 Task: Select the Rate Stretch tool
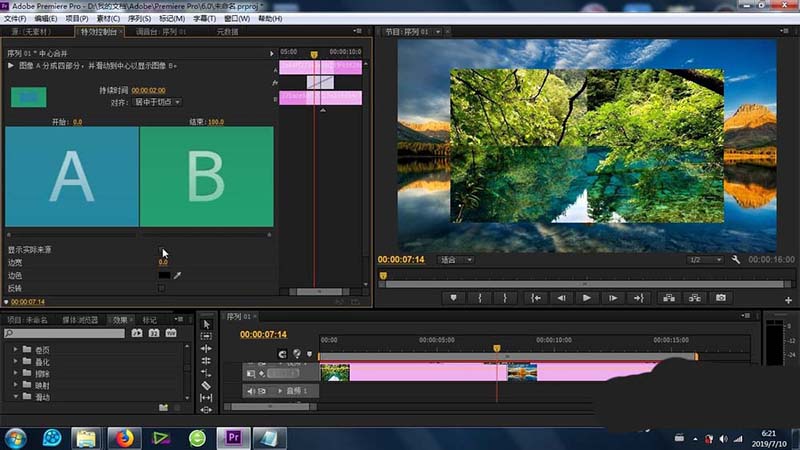[x=206, y=373]
